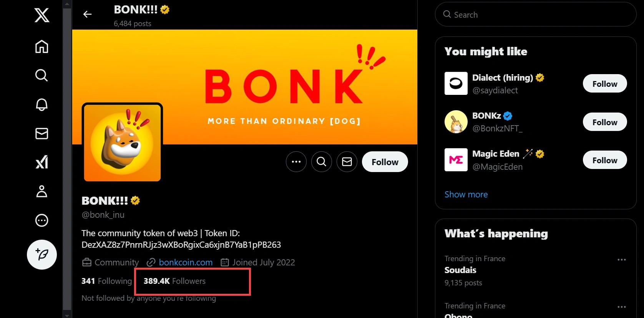Open Notifications bell icon

point(42,104)
